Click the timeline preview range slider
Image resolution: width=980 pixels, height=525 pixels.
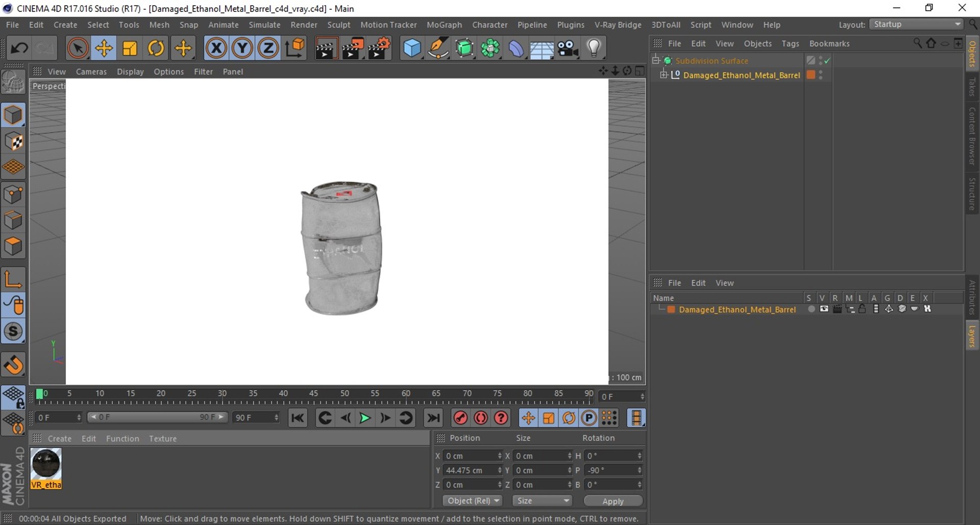157,417
